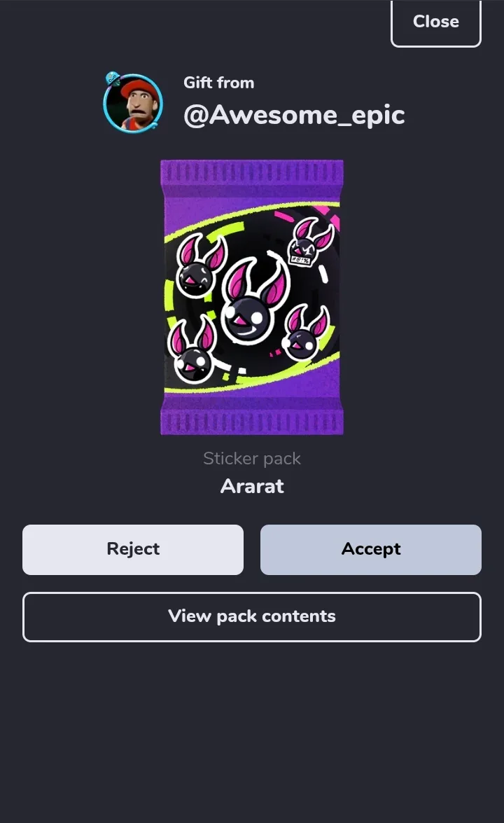Accept the Ararat sticker pack gift

coord(371,550)
